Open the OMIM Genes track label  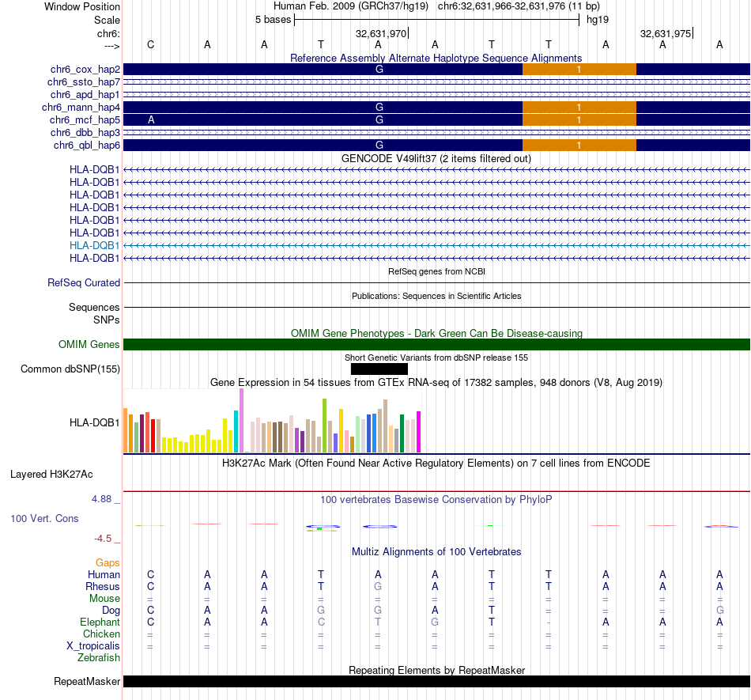click(89, 345)
